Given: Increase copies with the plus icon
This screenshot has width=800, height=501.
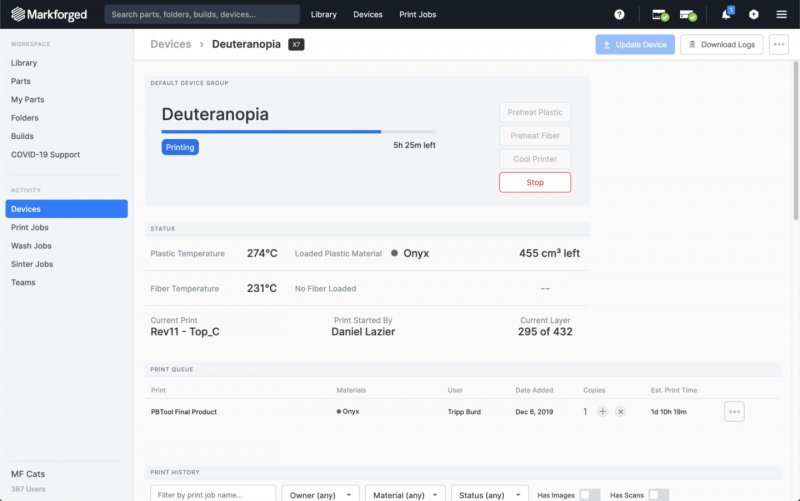Looking at the screenshot, I should point(602,411).
